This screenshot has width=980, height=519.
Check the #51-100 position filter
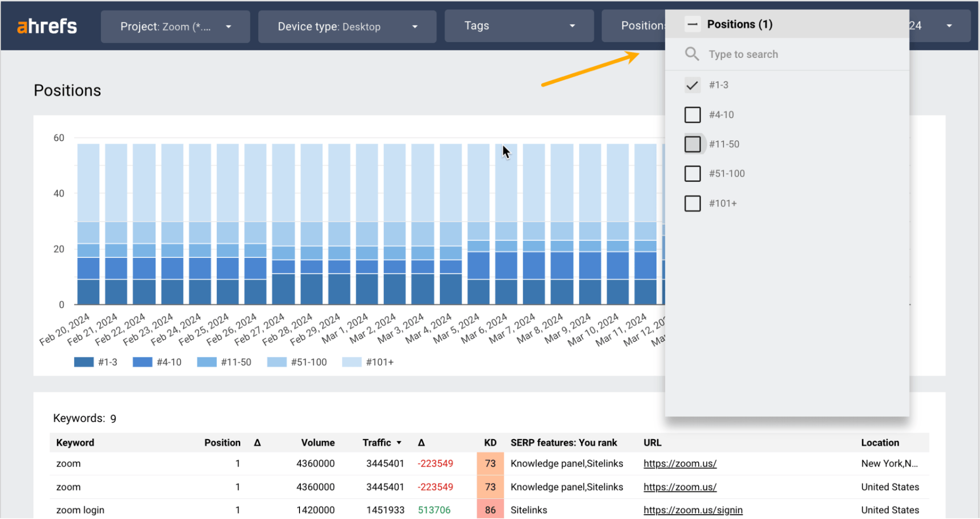click(x=692, y=173)
